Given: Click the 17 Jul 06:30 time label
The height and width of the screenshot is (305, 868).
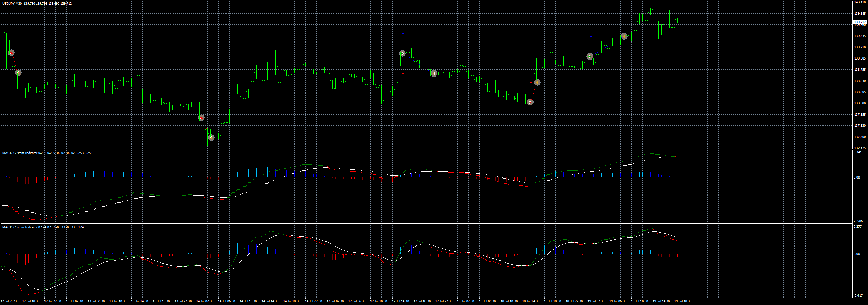Looking at the screenshot, I should 357,301.
